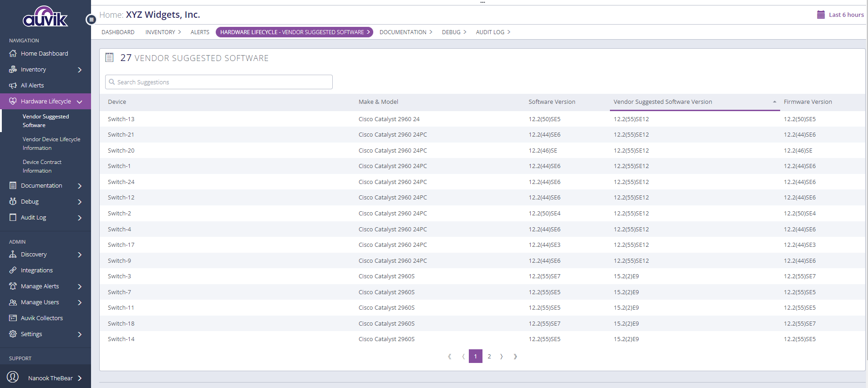The width and height of the screenshot is (868, 388).
Task: Toggle sort arrow on Vendor Suggested Software Version
Action: coord(774,102)
